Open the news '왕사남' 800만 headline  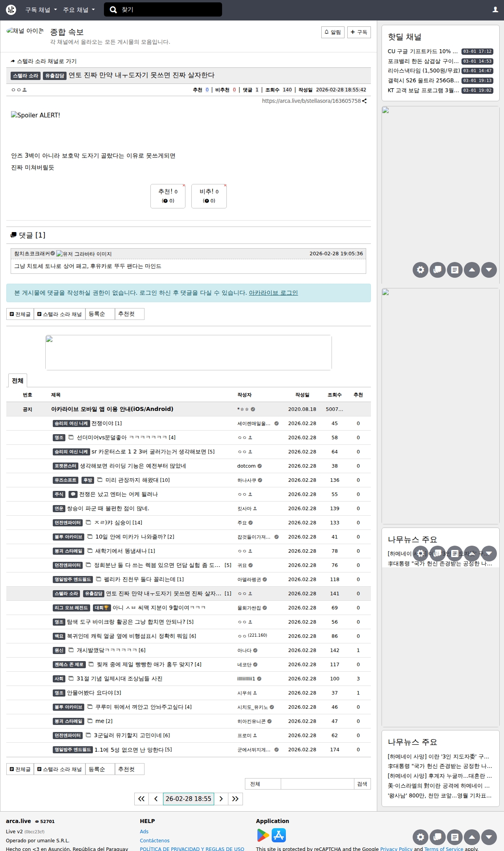pos(440,795)
